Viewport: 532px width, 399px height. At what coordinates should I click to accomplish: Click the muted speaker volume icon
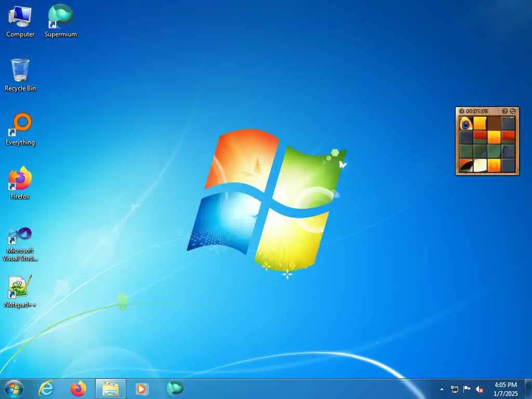pos(480,390)
